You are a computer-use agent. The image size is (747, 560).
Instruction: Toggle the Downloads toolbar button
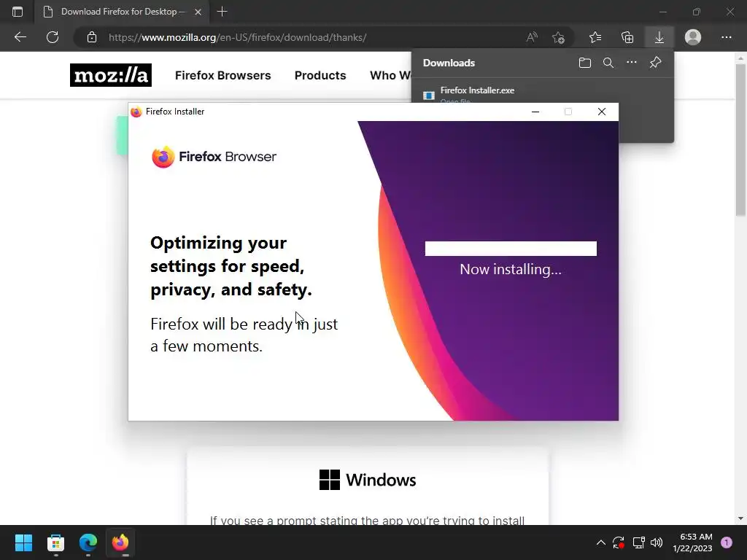click(659, 37)
